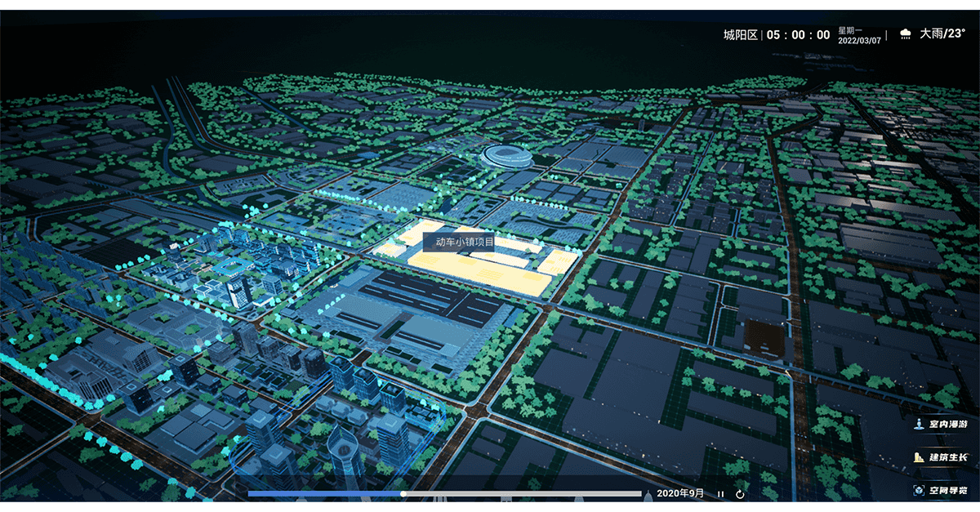Click the heavy rain weather icon
Viewport: 980px width, 512px height.
coord(905,34)
